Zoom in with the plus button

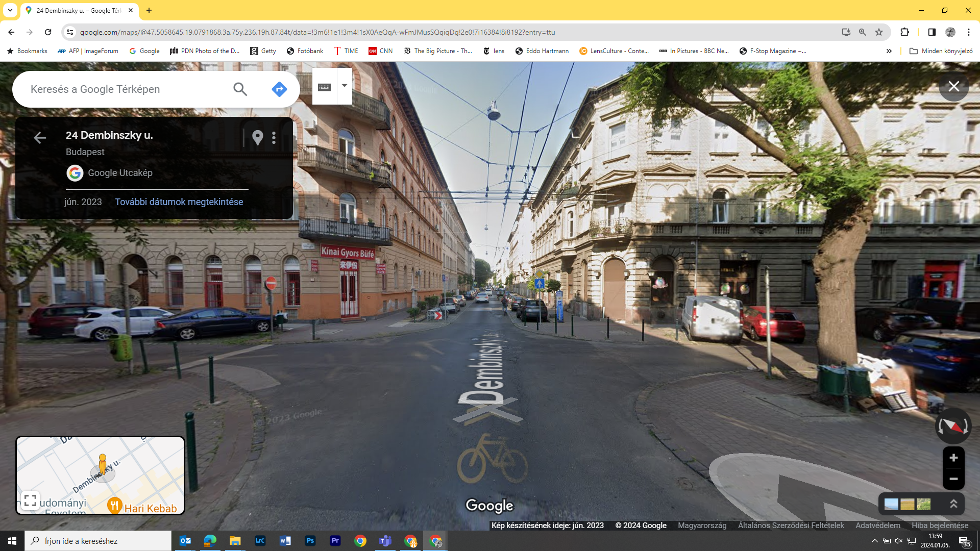(x=953, y=458)
